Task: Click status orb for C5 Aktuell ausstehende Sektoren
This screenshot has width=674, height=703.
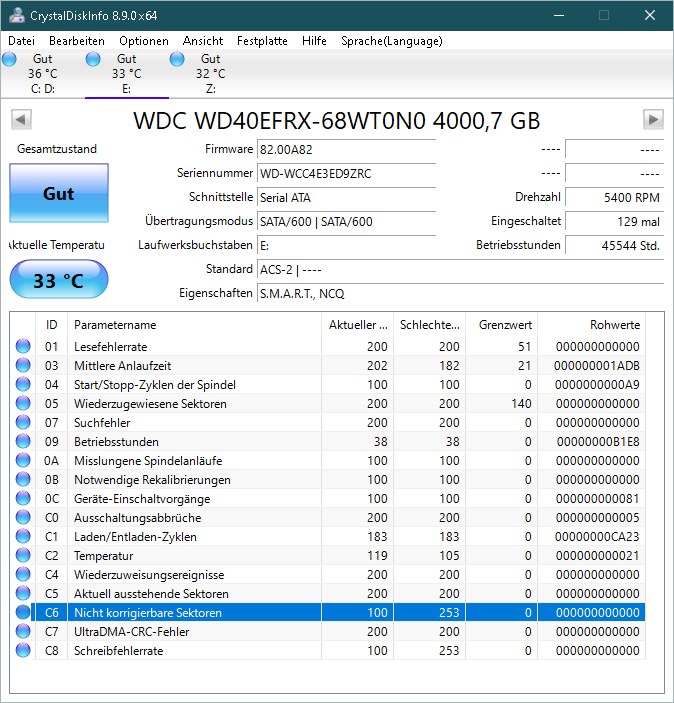Action: coord(23,594)
